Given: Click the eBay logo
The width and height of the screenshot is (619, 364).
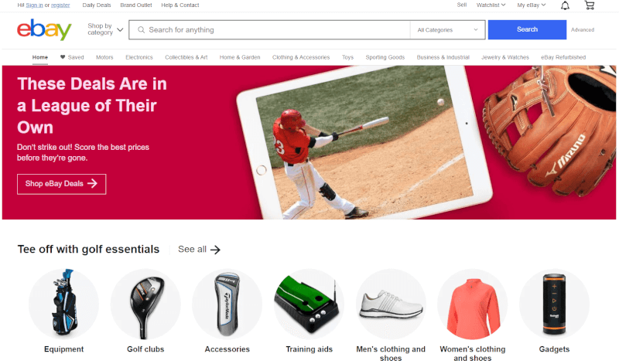Looking at the screenshot, I should 44,29.
